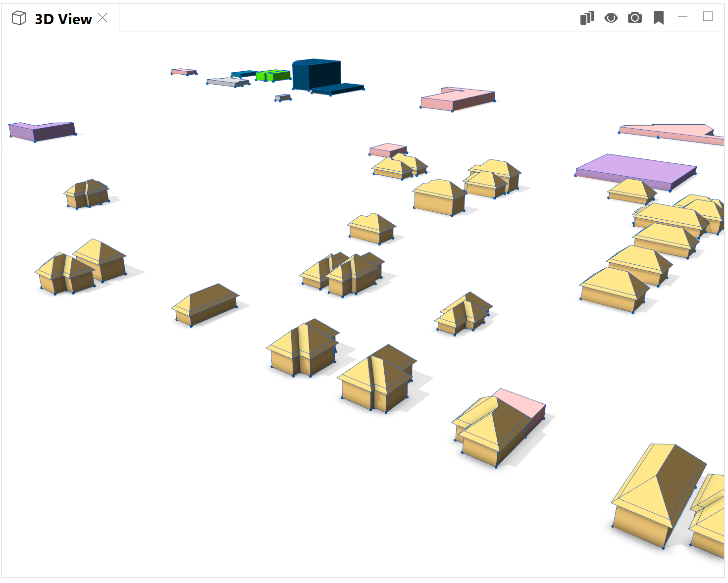Open the bookmarks menu in 3D View
Image resolution: width=728 pixels, height=583 pixels.
tap(658, 18)
